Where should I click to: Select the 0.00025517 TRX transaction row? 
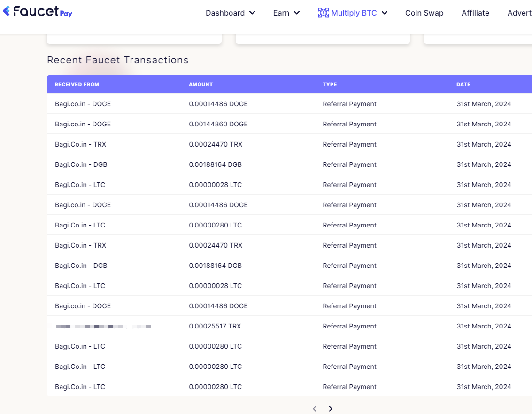pyautogui.click(x=289, y=326)
